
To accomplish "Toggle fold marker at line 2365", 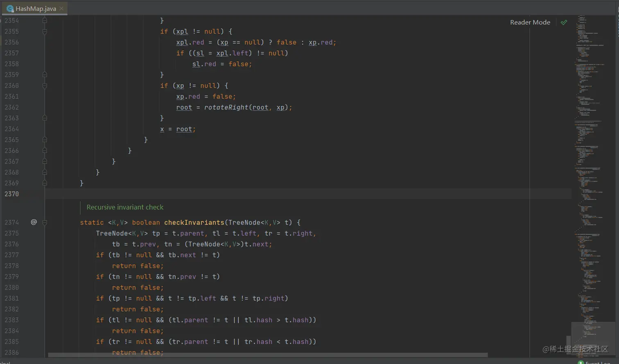I will (45, 140).
